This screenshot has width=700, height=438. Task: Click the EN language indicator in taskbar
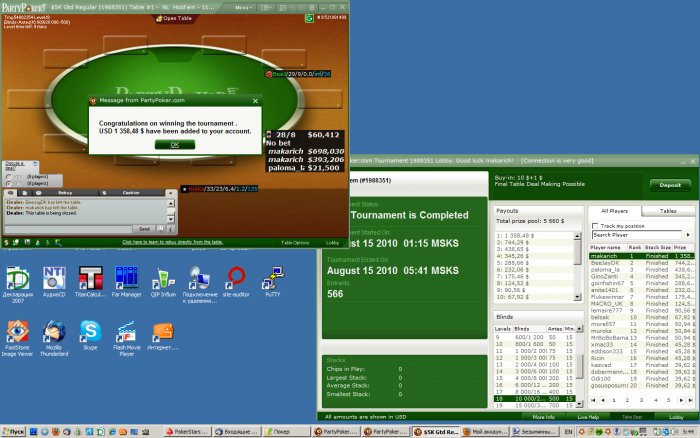(568, 432)
